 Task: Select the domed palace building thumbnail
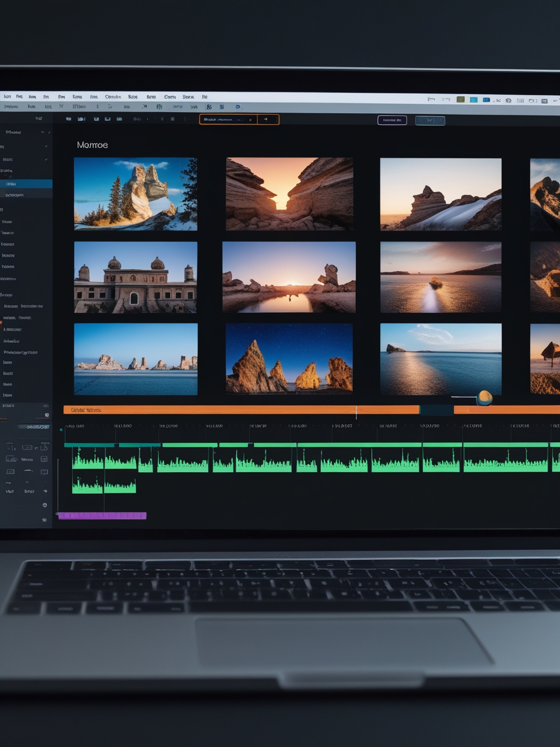[135, 277]
